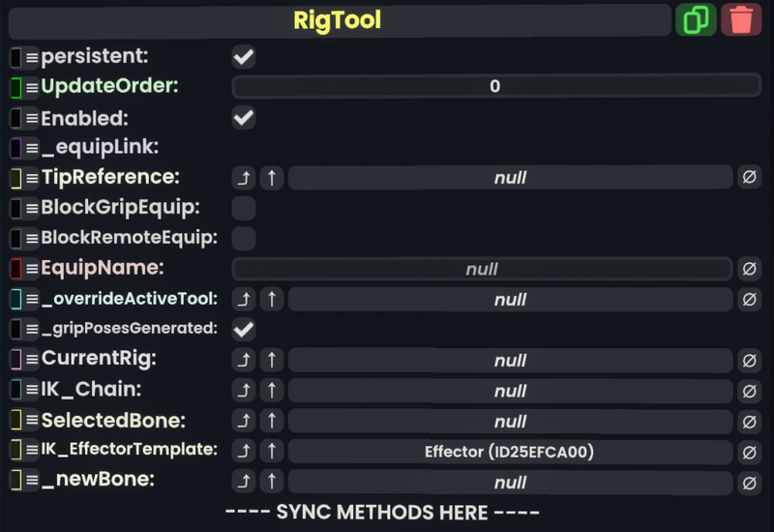Toggle the _gripPosesGenerated checkbox
The height and width of the screenshot is (532, 774).
(244, 329)
